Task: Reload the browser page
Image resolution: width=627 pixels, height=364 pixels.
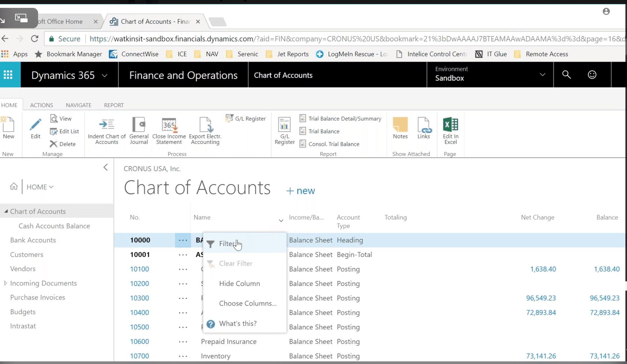Action: (35, 39)
